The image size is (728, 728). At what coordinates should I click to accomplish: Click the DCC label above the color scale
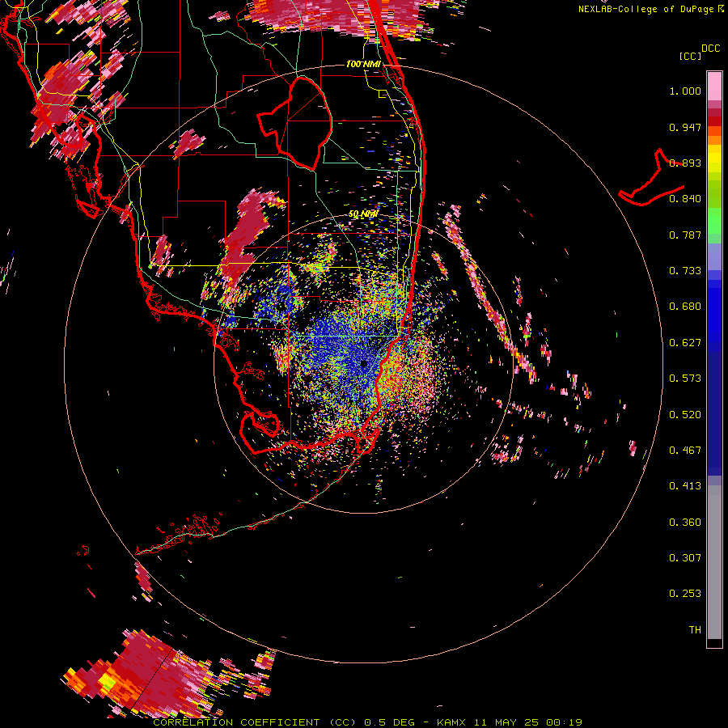tap(711, 49)
